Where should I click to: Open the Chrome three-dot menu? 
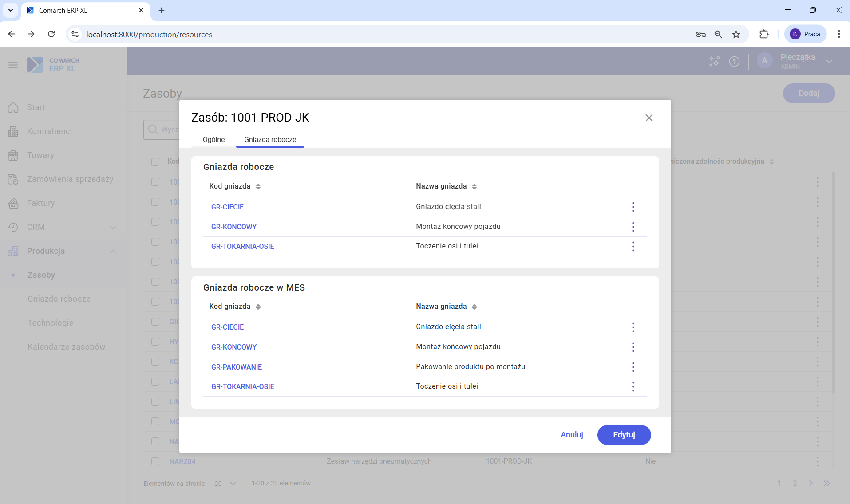[838, 34]
